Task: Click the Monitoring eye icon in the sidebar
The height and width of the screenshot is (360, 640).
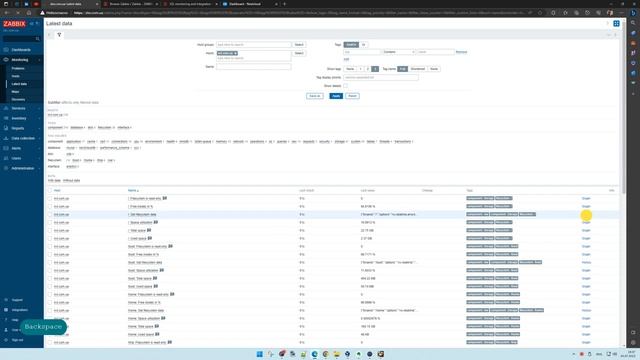Action: click(x=6, y=60)
